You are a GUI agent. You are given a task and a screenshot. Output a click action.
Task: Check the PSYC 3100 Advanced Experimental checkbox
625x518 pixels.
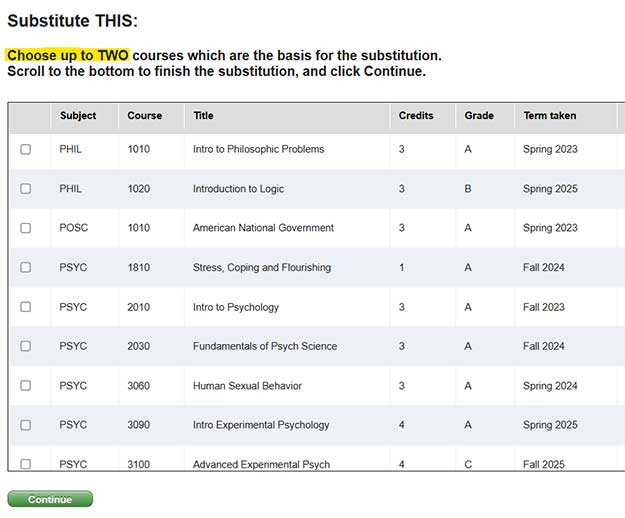pos(26,464)
